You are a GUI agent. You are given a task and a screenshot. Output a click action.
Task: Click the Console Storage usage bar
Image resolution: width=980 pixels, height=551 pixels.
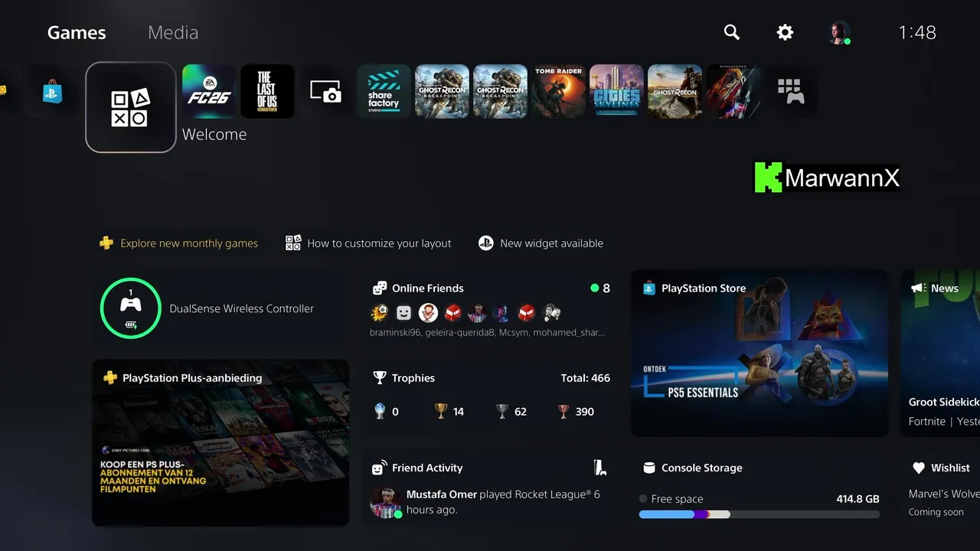coord(759,514)
